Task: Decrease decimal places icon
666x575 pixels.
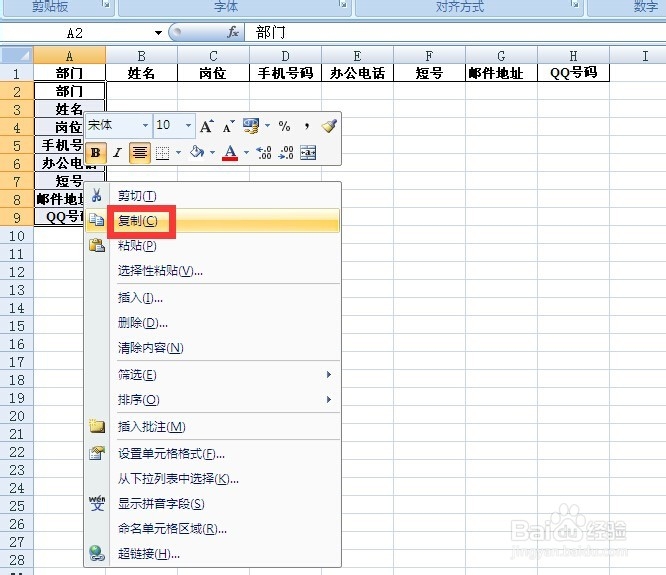Action: pyautogui.click(x=286, y=152)
